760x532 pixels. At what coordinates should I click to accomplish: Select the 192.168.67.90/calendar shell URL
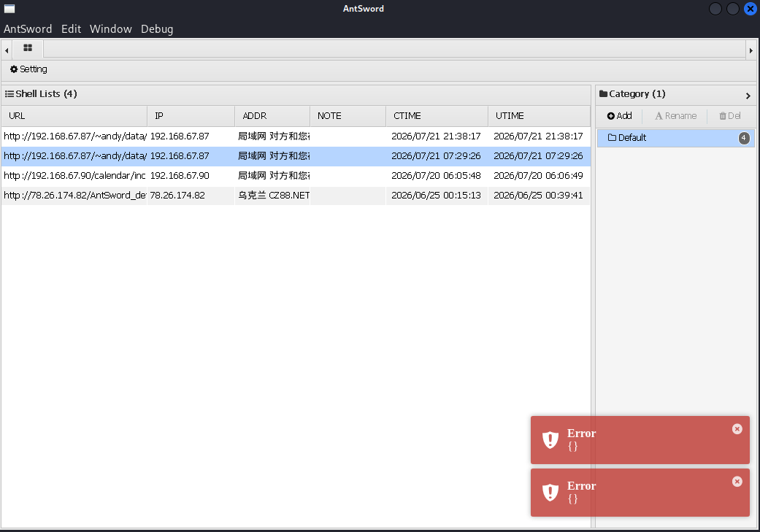74,175
